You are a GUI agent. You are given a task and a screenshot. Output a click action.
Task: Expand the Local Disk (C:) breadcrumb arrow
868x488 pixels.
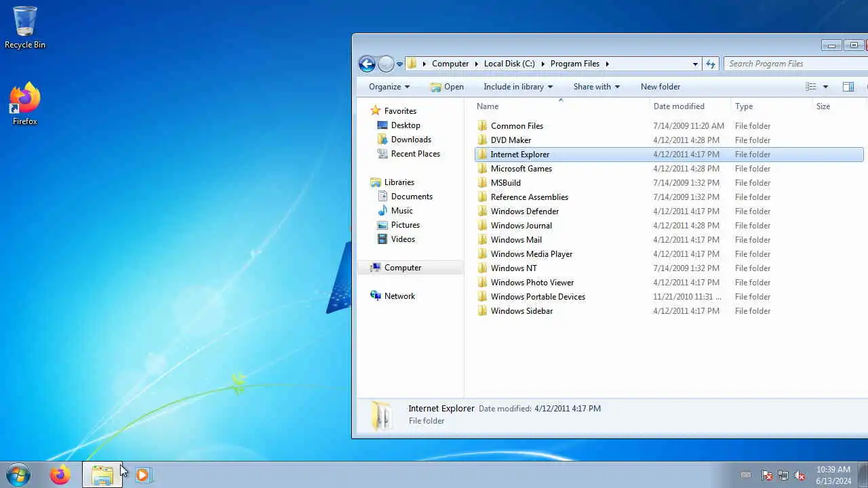542,64
